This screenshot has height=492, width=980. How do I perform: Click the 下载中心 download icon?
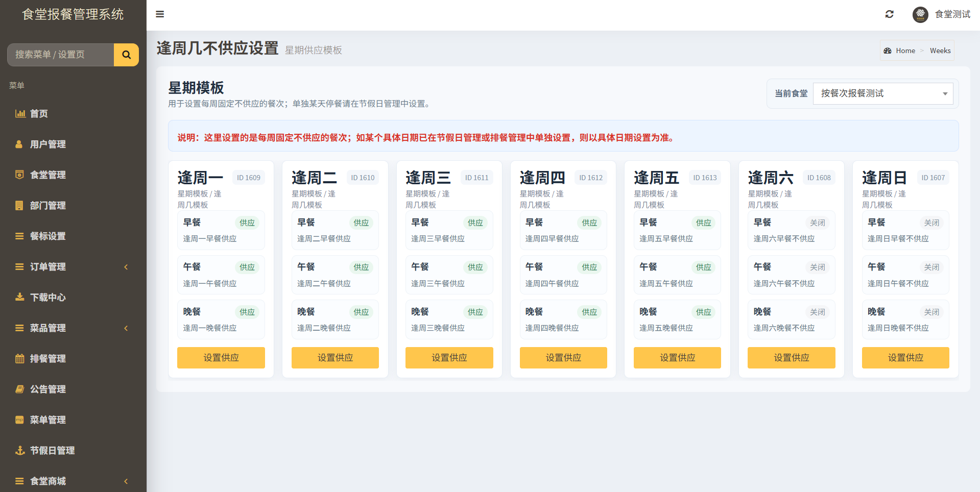pyautogui.click(x=20, y=297)
